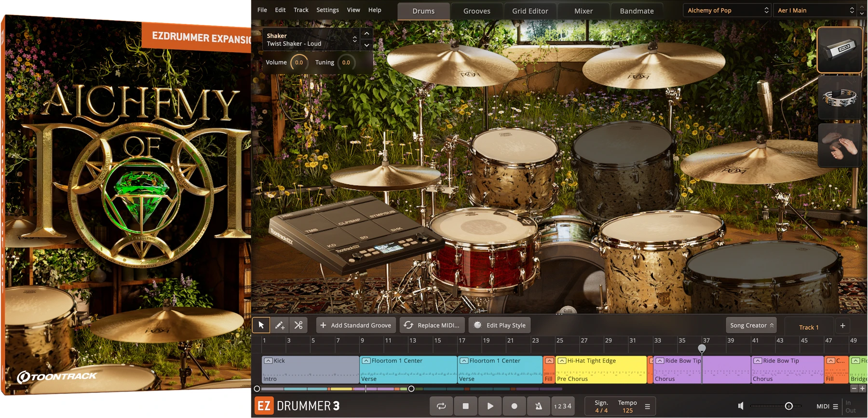This screenshot has width=868, height=418.
Task: Select the tambourine percussion thumbnail
Action: tap(840, 97)
